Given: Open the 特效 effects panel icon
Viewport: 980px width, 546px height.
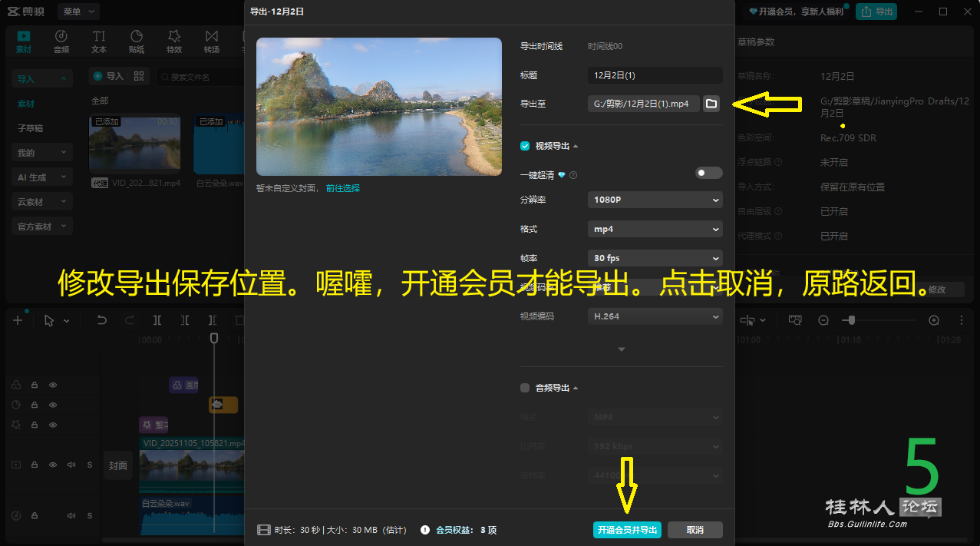Looking at the screenshot, I should click(x=174, y=41).
